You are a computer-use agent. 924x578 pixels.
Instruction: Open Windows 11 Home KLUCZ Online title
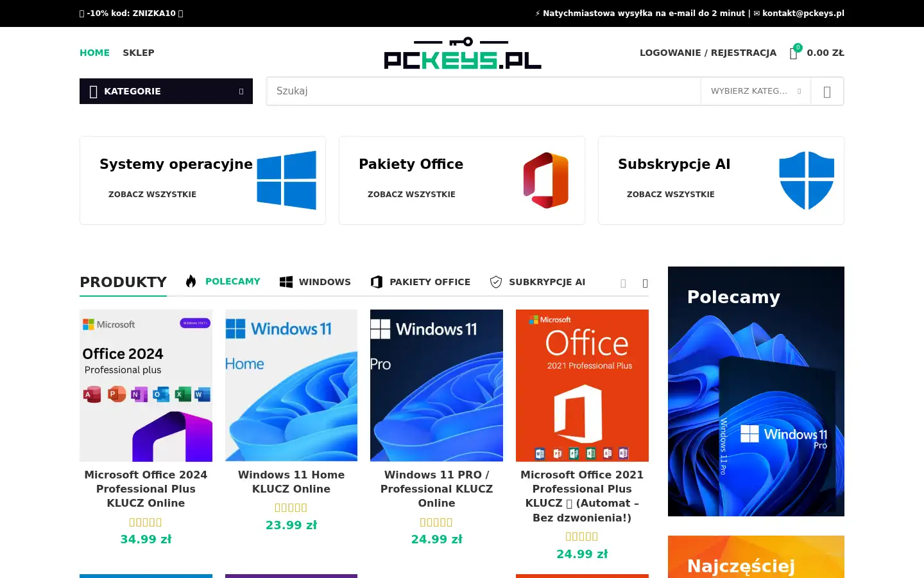291,482
